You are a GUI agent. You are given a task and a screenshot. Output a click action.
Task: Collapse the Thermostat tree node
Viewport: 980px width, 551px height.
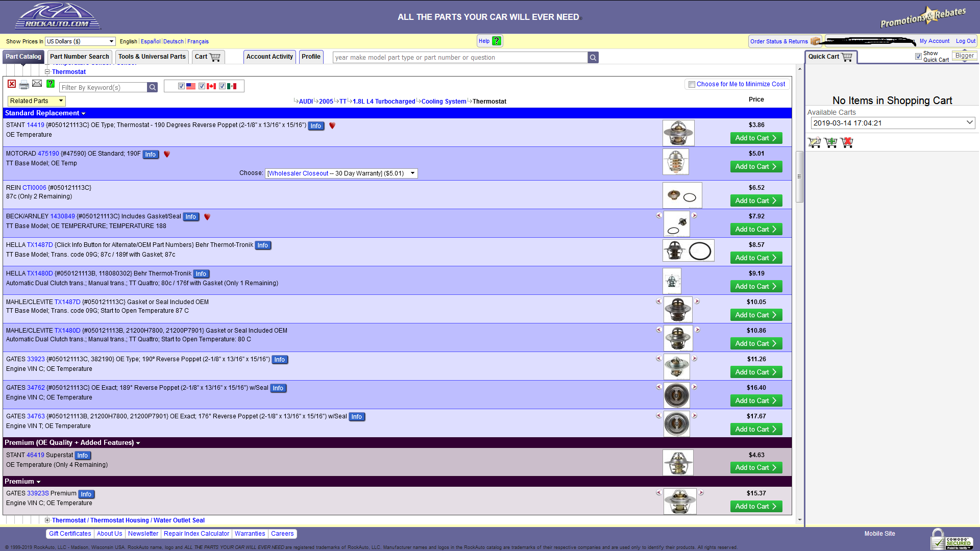point(47,72)
